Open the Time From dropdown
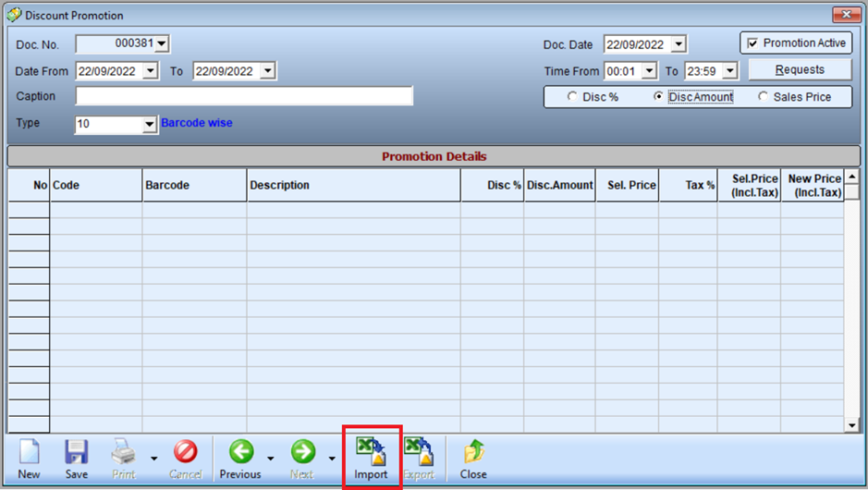868x490 pixels. pos(649,71)
